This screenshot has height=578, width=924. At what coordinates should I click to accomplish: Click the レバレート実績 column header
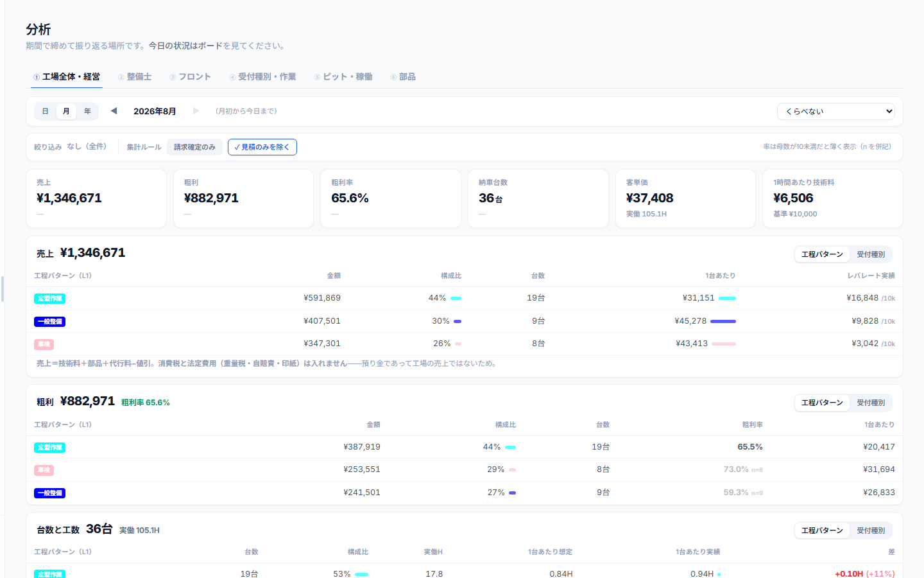tap(871, 276)
